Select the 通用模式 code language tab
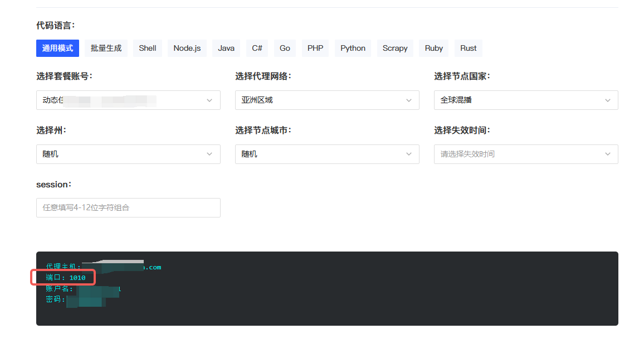644x343 pixels. click(x=57, y=48)
